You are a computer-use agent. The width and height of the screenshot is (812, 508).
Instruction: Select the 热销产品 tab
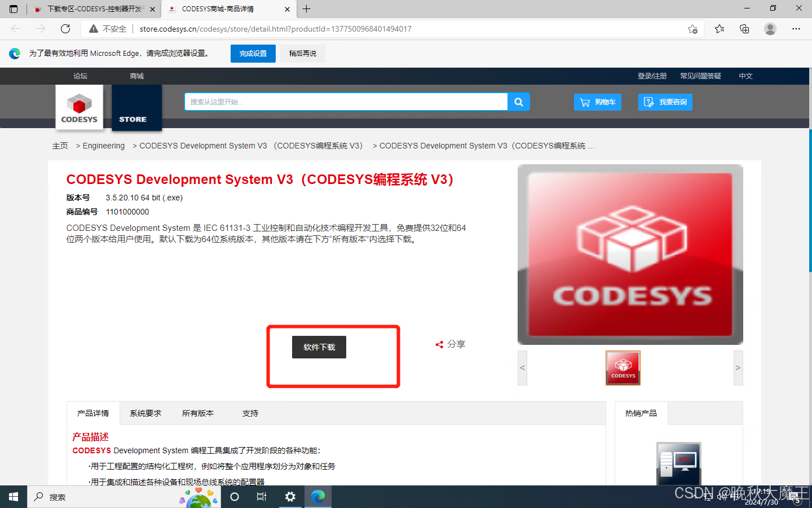pyautogui.click(x=641, y=413)
